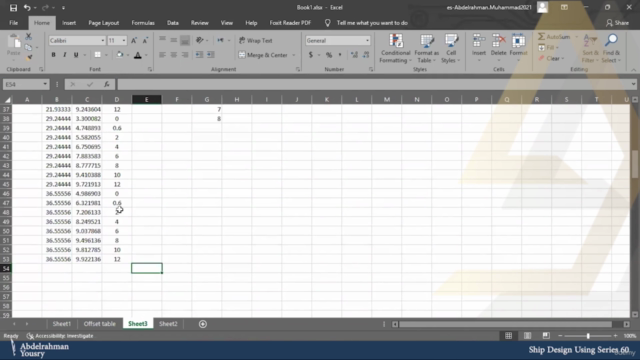
Task: Click the Page Layout view button
Action: 527,336
